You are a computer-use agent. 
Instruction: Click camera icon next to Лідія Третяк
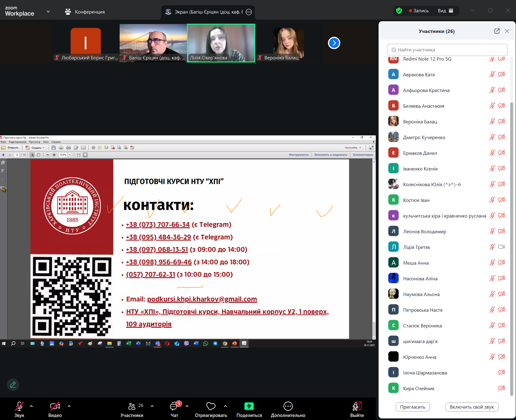click(x=502, y=247)
